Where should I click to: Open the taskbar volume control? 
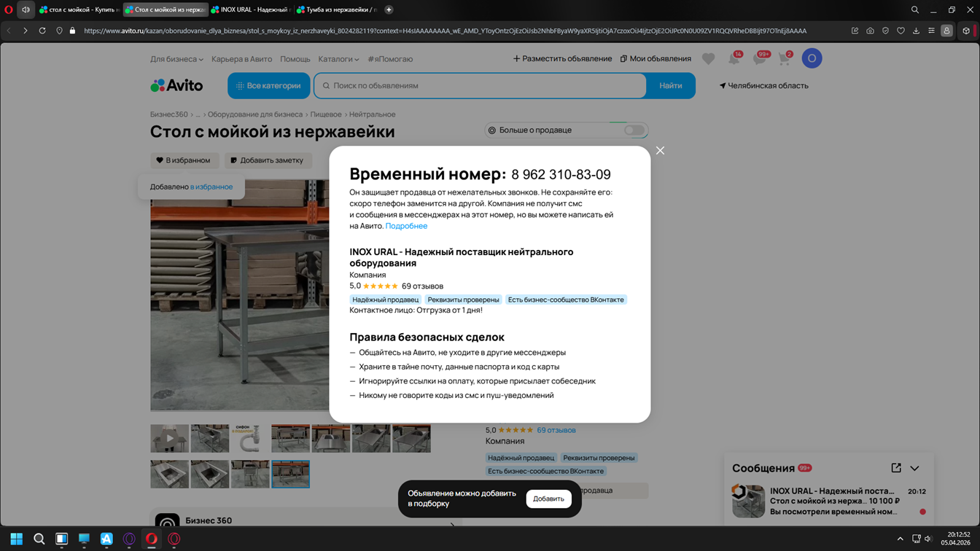[x=928, y=539]
